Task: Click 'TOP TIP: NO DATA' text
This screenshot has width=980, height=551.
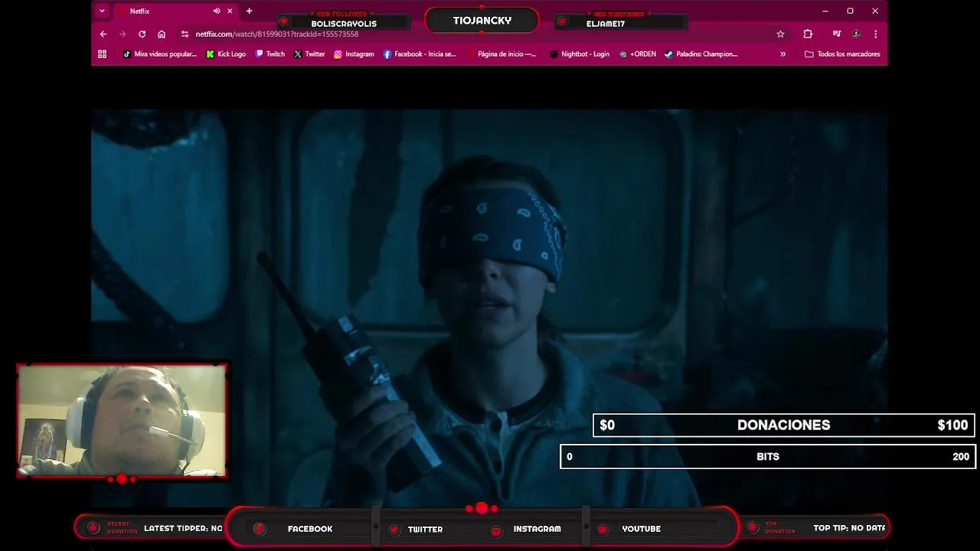Action: (x=849, y=528)
